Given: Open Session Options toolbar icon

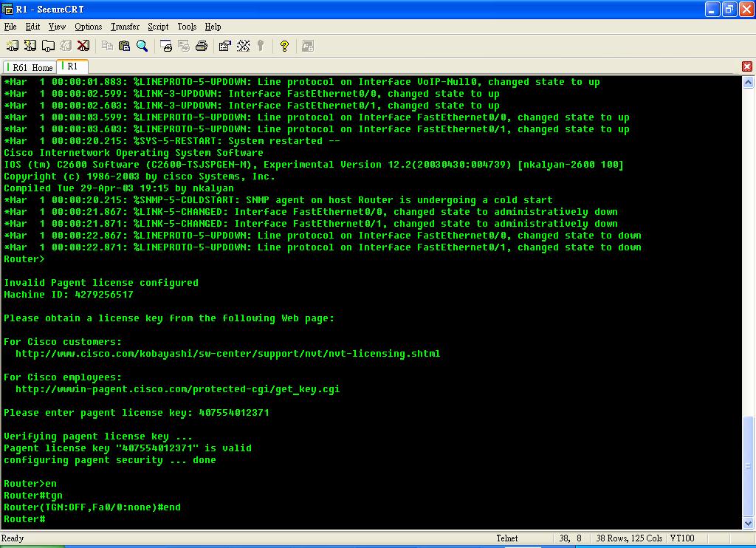Looking at the screenshot, I should coord(224,46).
